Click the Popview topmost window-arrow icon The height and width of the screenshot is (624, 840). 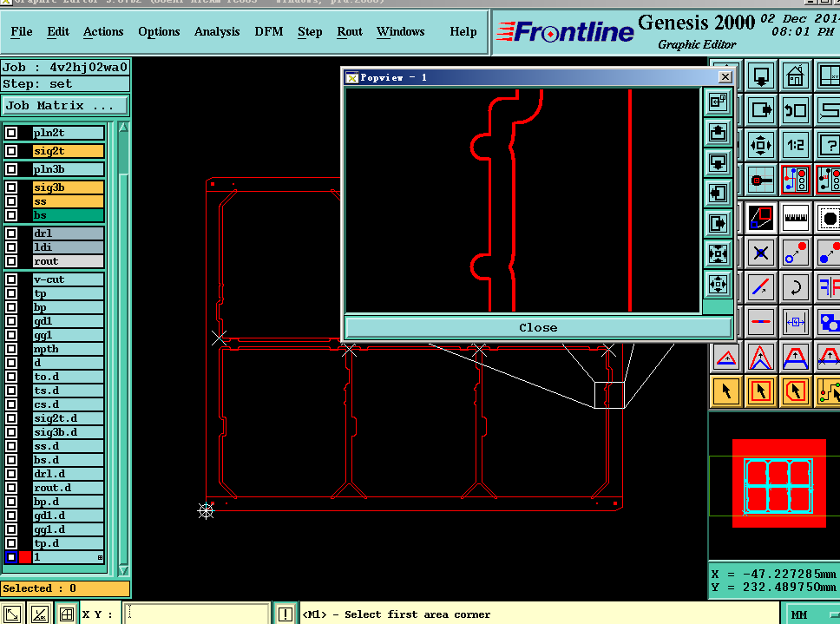718,102
